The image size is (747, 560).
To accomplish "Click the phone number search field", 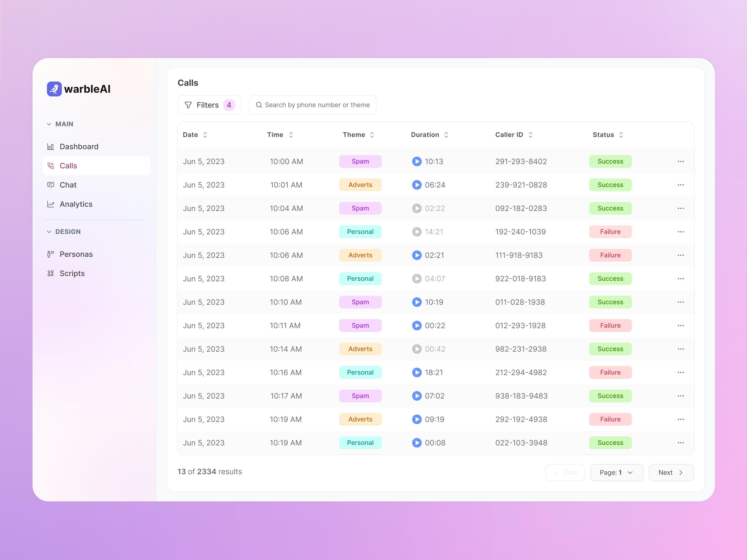I will coord(312,105).
